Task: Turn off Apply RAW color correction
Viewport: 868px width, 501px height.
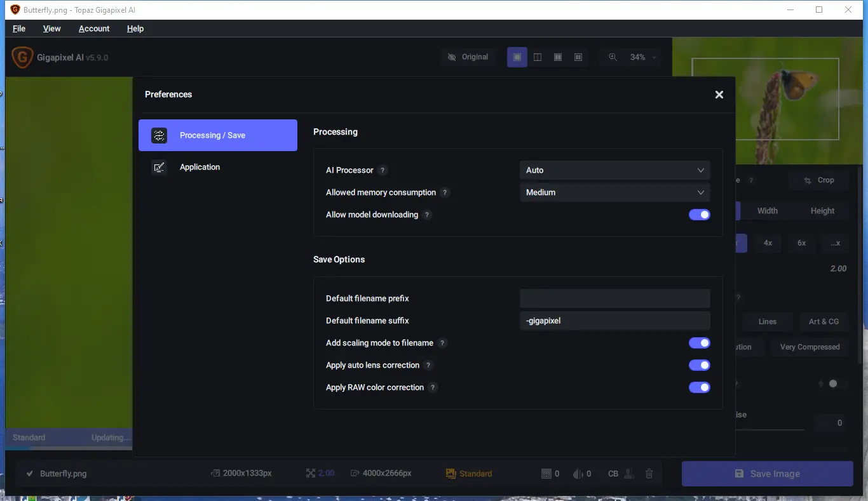Action: point(700,387)
